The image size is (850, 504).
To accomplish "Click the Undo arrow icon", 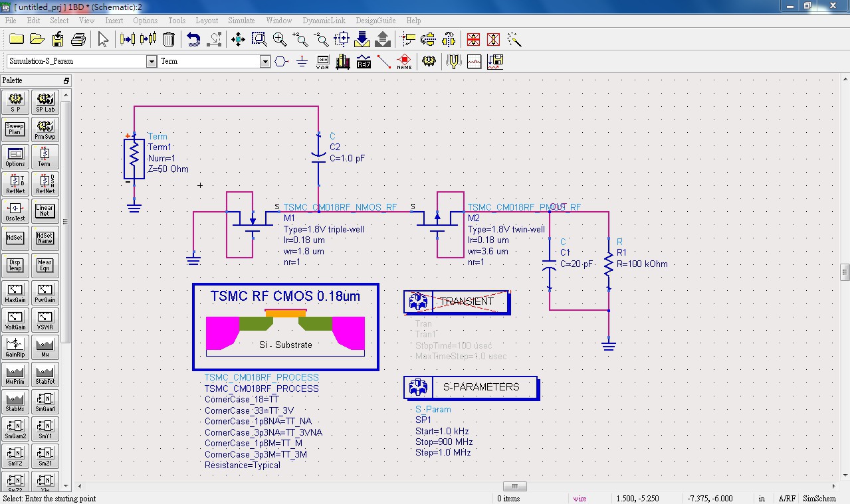I will 193,39.
